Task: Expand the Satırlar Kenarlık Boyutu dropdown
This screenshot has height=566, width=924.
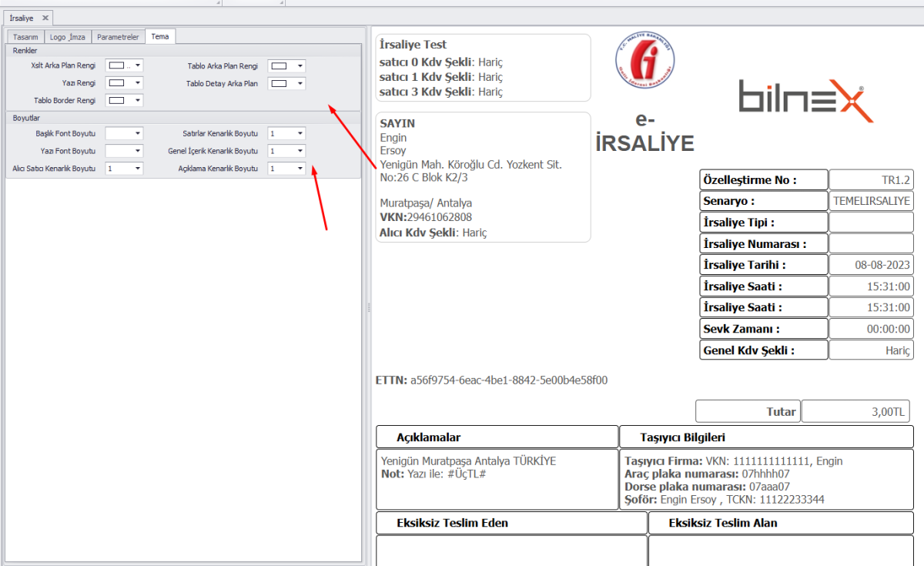Action: point(300,134)
